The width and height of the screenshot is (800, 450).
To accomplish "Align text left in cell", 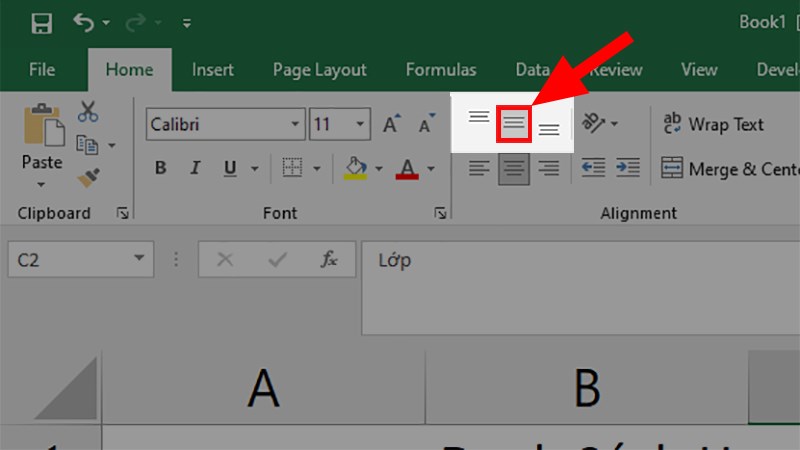I will coord(479,168).
